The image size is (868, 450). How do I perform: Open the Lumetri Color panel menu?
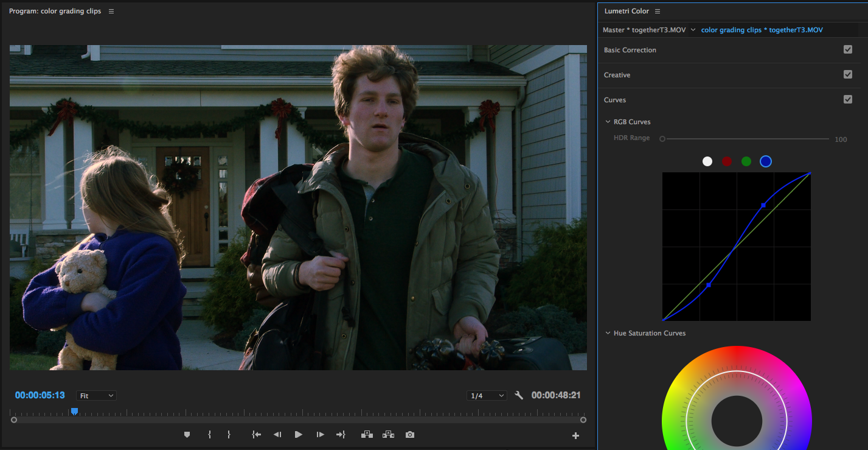[x=658, y=10]
